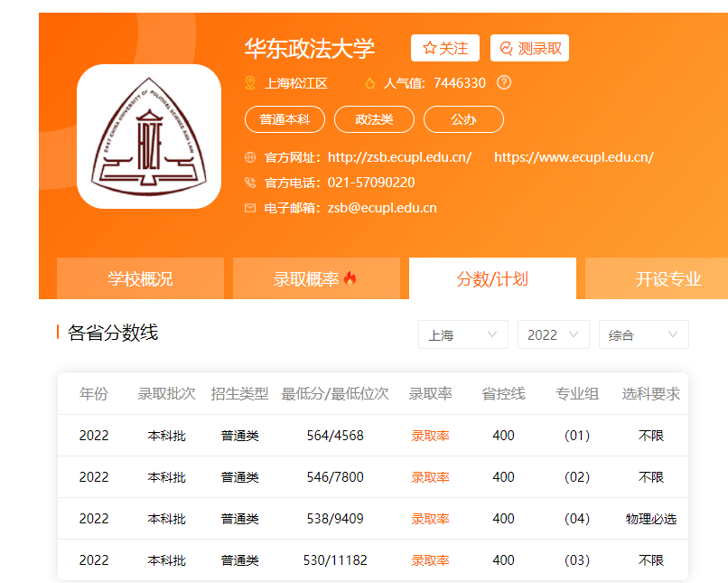Click the 关注 follow button
The width and height of the screenshot is (728, 583).
[x=444, y=48]
